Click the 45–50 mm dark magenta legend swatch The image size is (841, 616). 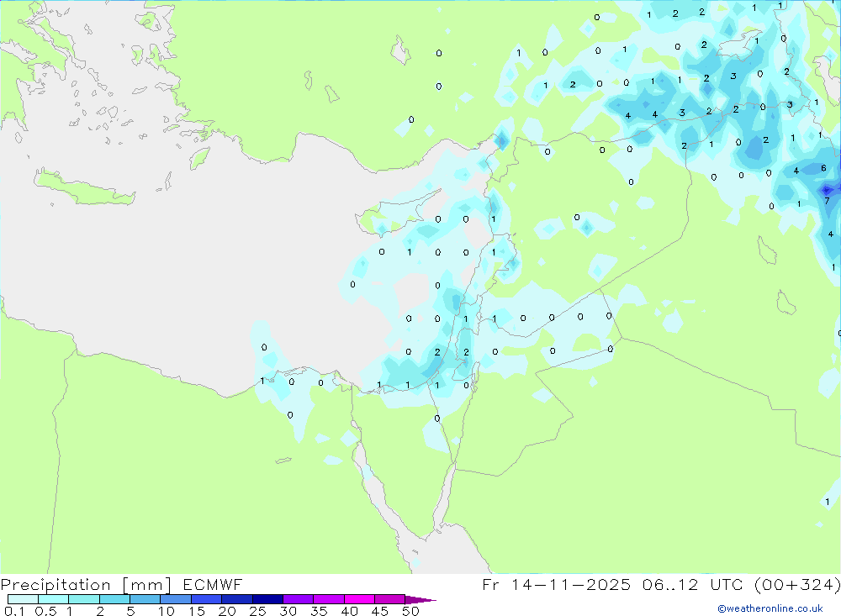click(389, 599)
